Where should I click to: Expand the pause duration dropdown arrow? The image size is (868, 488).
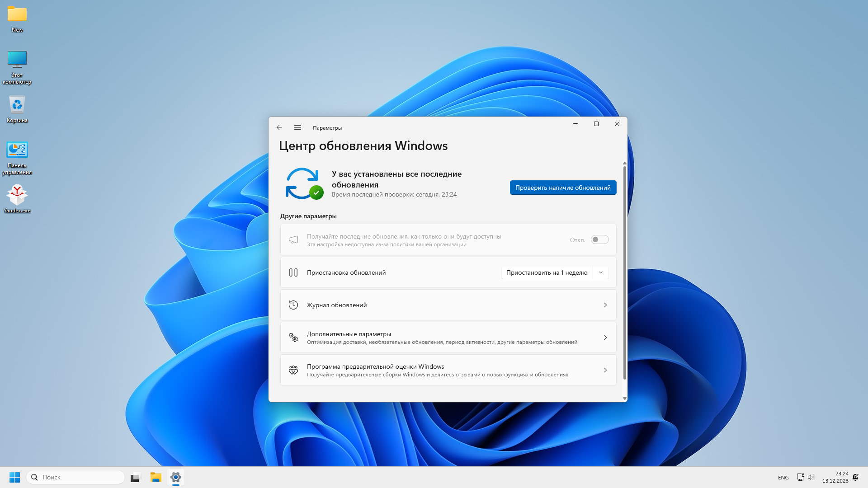[x=600, y=272]
